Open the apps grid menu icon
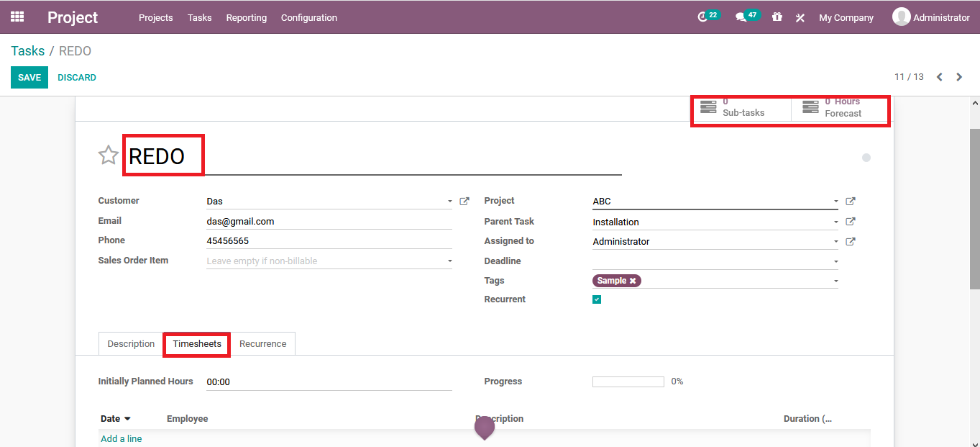This screenshot has height=447, width=980. [x=17, y=17]
